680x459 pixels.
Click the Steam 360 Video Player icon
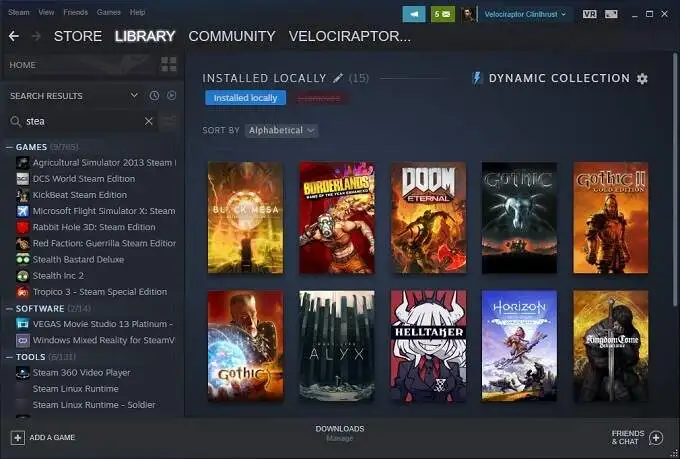(x=23, y=373)
